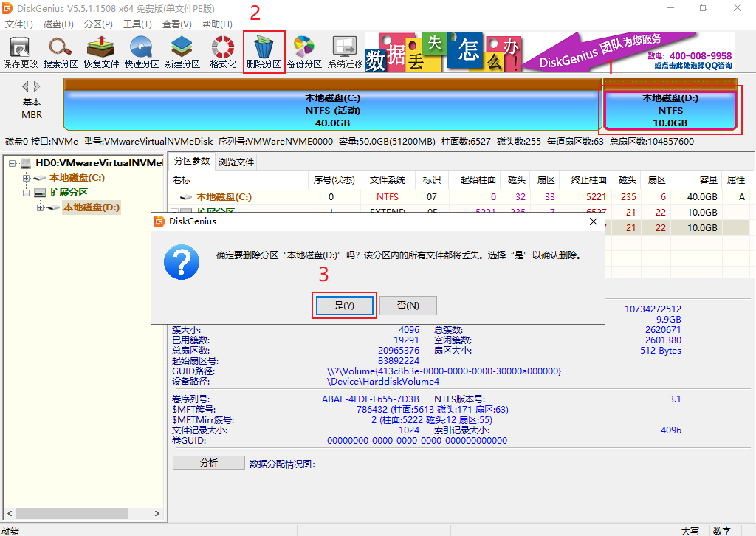Open the 文件(F) menu
756x536 pixels.
coord(18,24)
